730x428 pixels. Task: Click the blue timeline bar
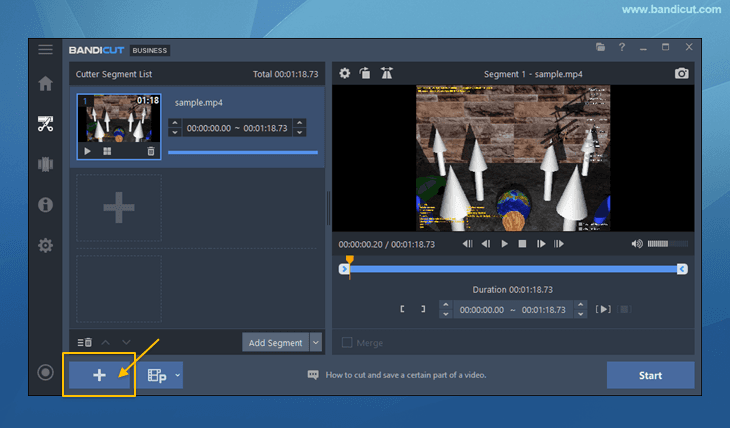point(513,269)
